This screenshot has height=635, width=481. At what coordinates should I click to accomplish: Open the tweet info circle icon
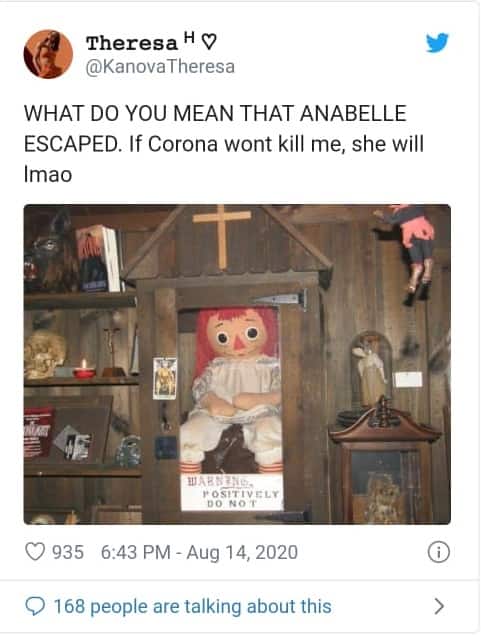439,552
